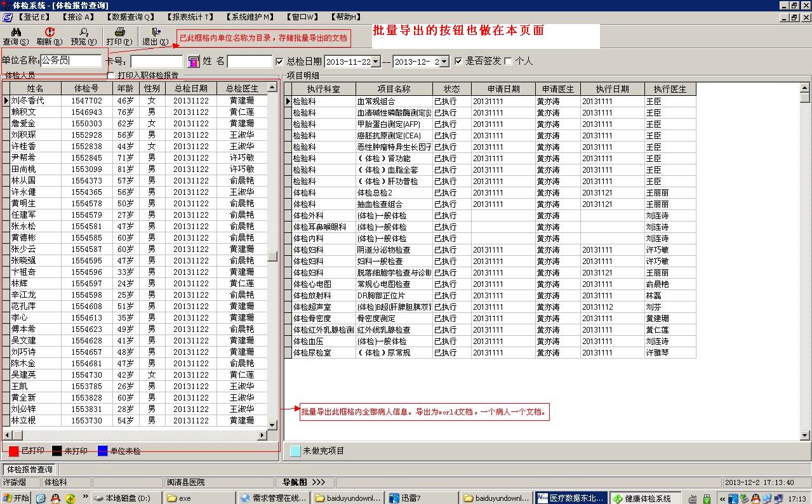This screenshot has width=812, height=504.
Task: Click the 项目名称 column header
Action: [394, 89]
